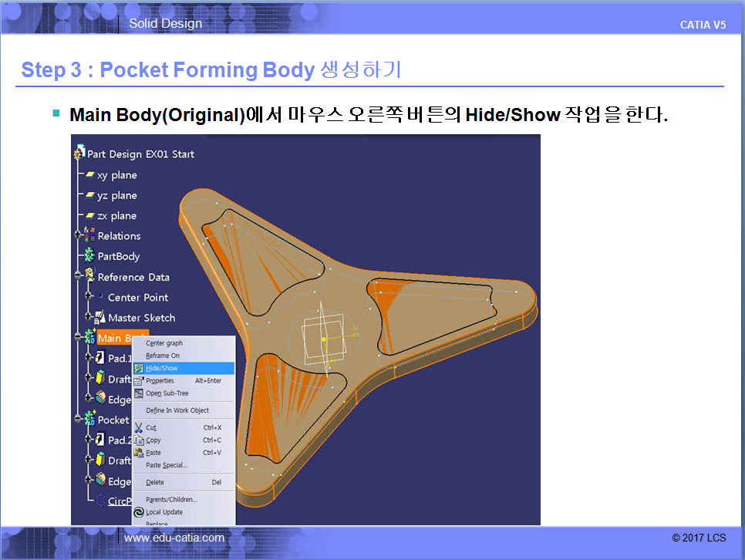Screen dimensions: 745x560
Task: Select Delete from the context menu
Action: coord(155,482)
